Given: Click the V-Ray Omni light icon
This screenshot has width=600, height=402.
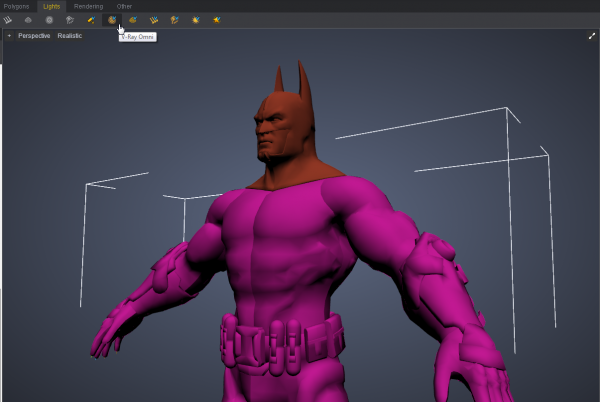Looking at the screenshot, I should coord(112,19).
